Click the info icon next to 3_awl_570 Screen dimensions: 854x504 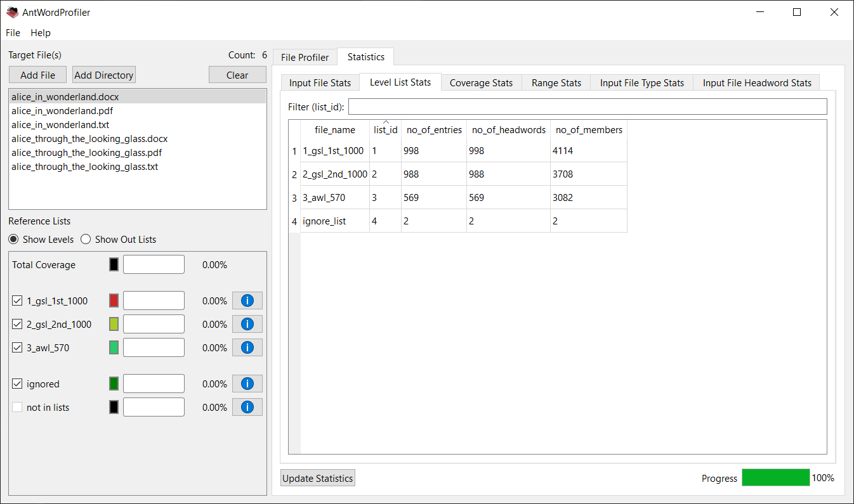coord(247,347)
